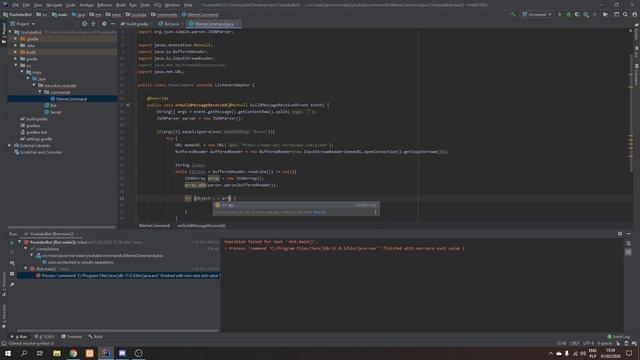The height and width of the screenshot is (360, 640).
Task: Click the build hammer icon in toolbar
Action: coord(513,14)
